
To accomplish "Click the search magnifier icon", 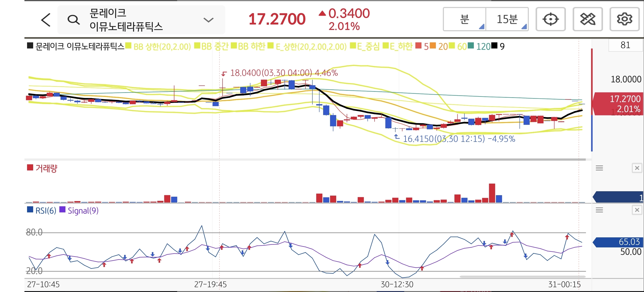I will click(74, 20).
